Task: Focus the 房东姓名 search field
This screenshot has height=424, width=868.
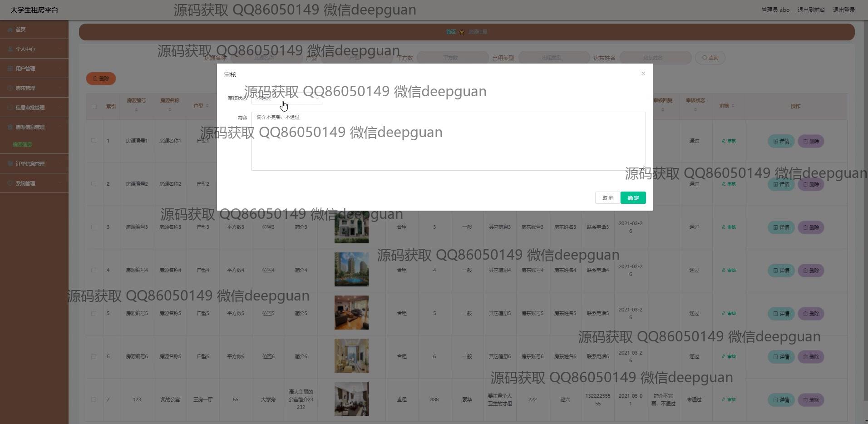Action: tap(656, 58)
